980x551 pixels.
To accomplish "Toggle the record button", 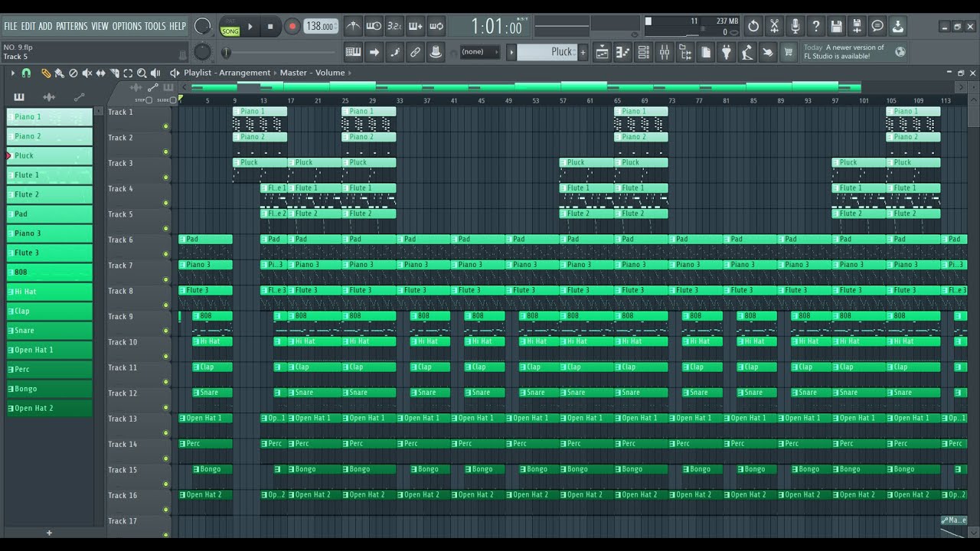I will [x=292, y=26].
